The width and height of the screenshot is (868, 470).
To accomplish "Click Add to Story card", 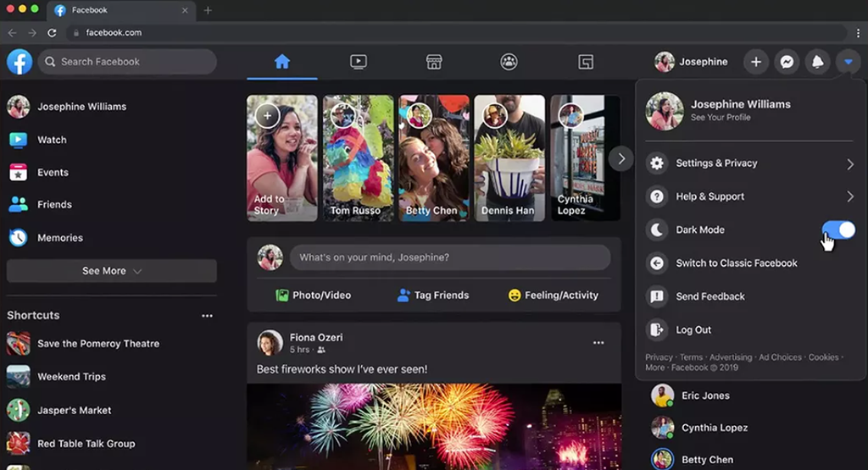I will 282,158.
